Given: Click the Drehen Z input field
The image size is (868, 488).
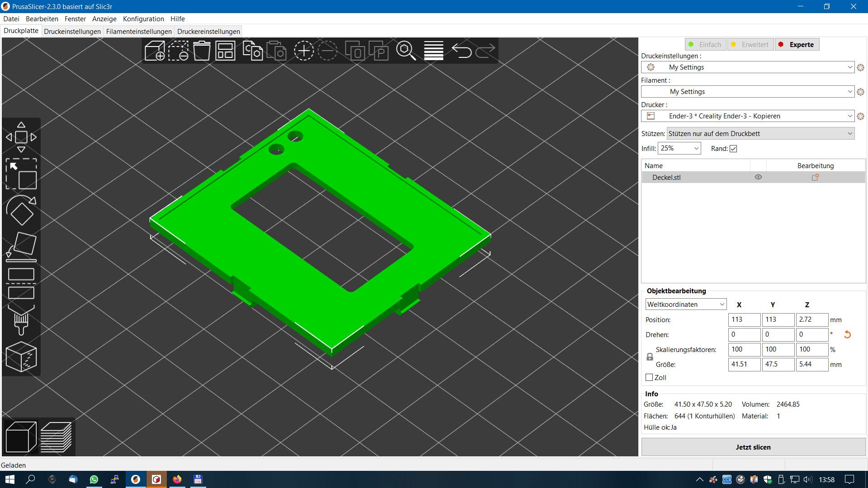Looking at the screenshot, I should pyautogui.click(x=812, y=334).
